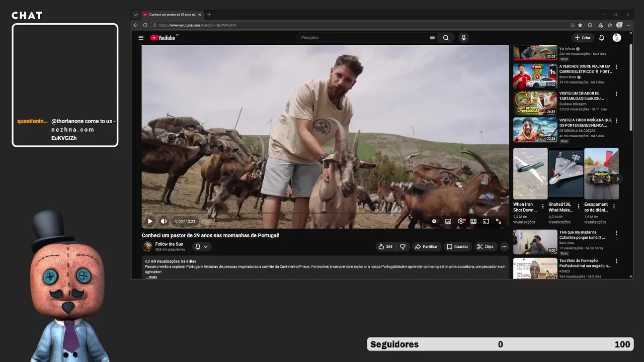The height and width of the screenshot is (362, 644).
Task: Open the Bruno Mota channel name
Action: [568, 77]
